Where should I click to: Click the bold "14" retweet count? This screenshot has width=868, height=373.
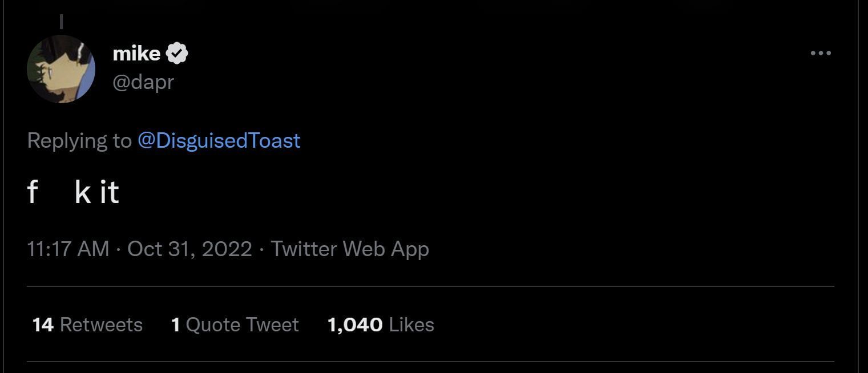[42, 324]
